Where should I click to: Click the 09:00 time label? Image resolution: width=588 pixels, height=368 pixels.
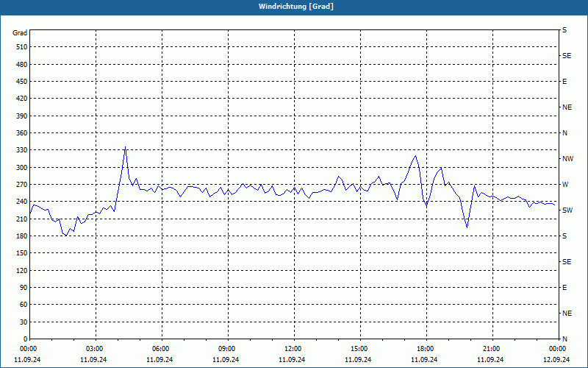pyautogui.click(x=228, y=349)
